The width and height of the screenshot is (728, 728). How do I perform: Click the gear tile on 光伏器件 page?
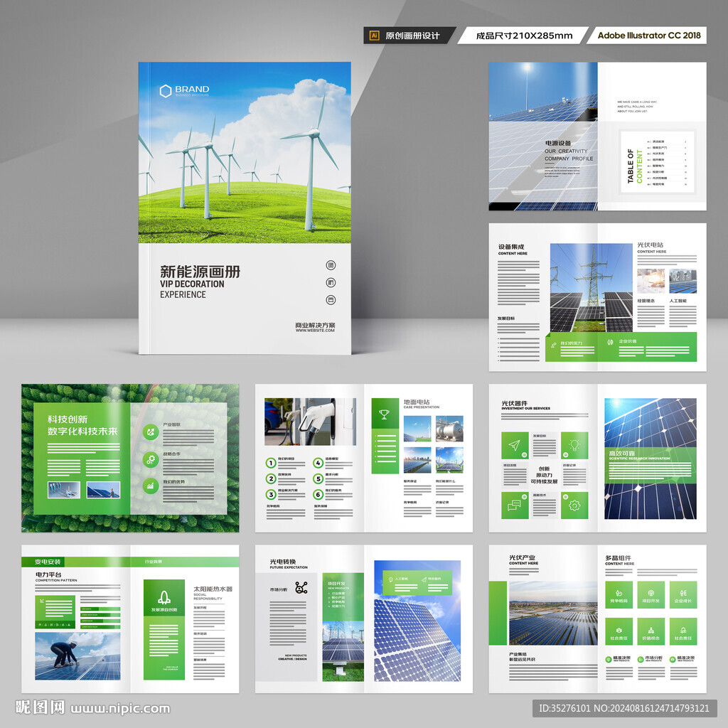(574, 505)
